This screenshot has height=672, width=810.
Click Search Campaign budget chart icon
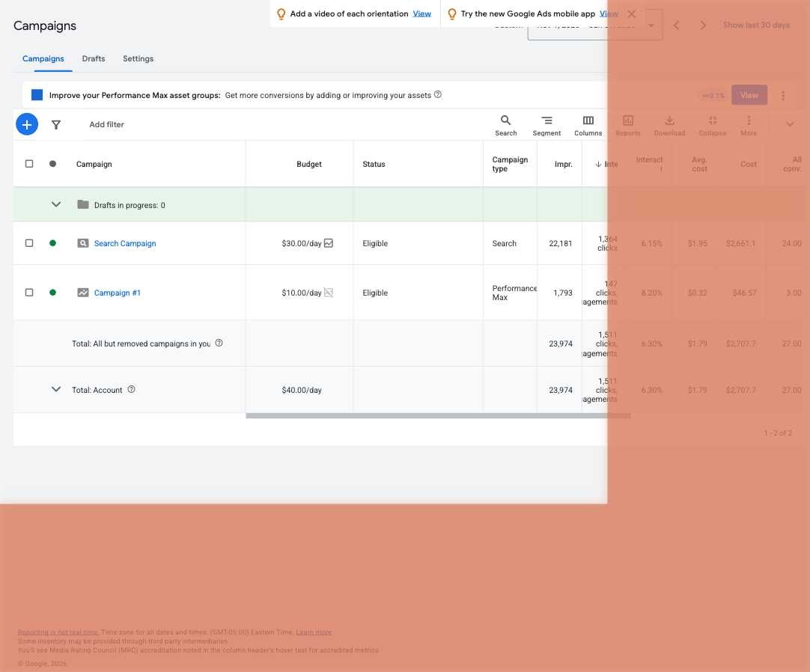[x=329, y=243]
